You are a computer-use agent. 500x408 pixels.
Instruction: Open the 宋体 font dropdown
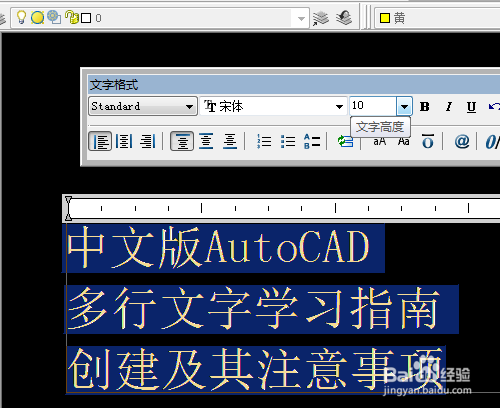point(273,106)
